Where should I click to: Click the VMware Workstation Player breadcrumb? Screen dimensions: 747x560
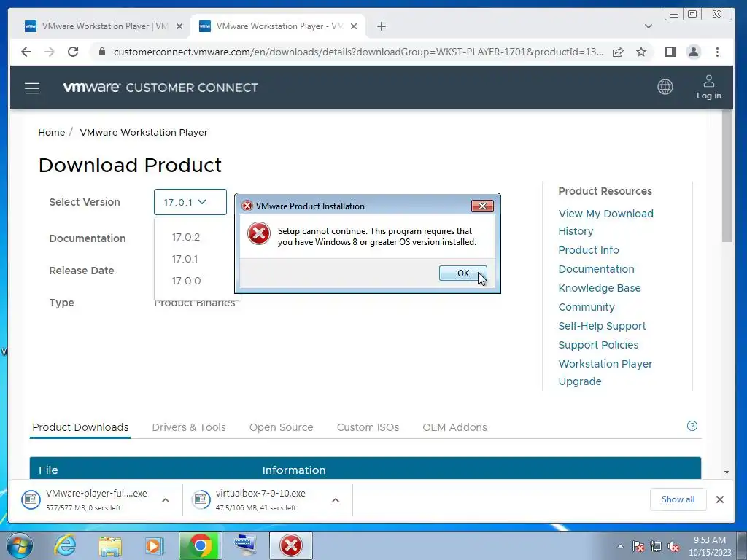tap(144, 133)
